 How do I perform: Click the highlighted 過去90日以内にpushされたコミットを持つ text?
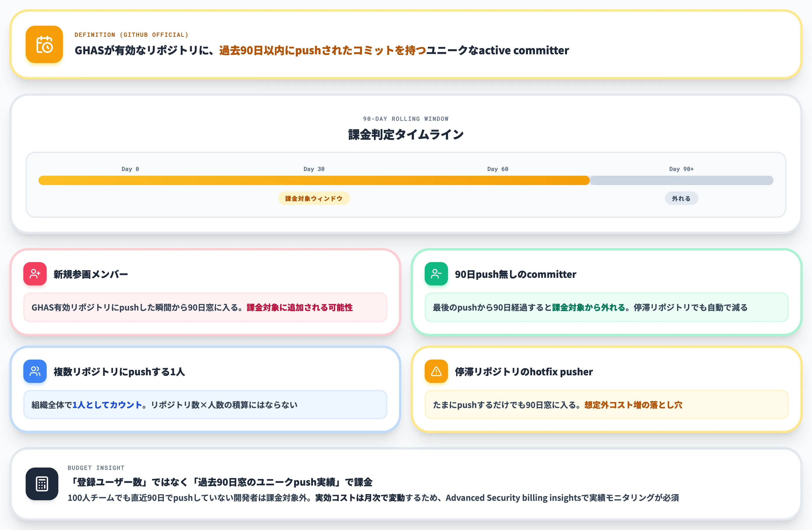(322, 50)
